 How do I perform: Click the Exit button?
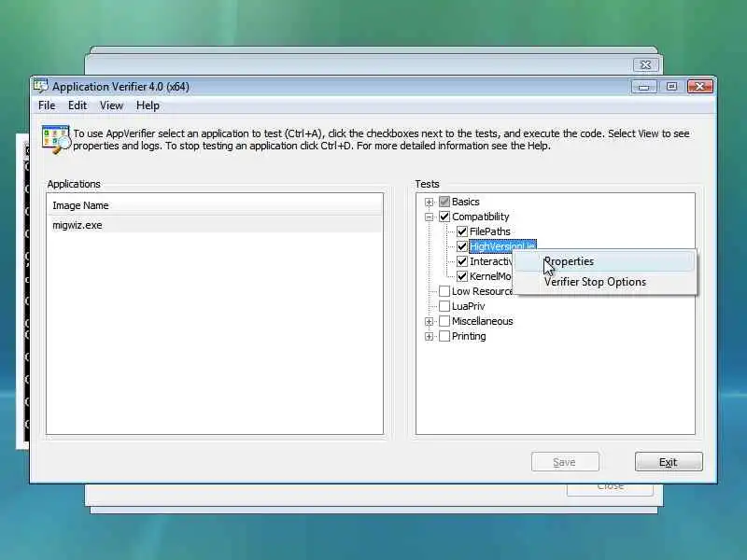[669, 462]
